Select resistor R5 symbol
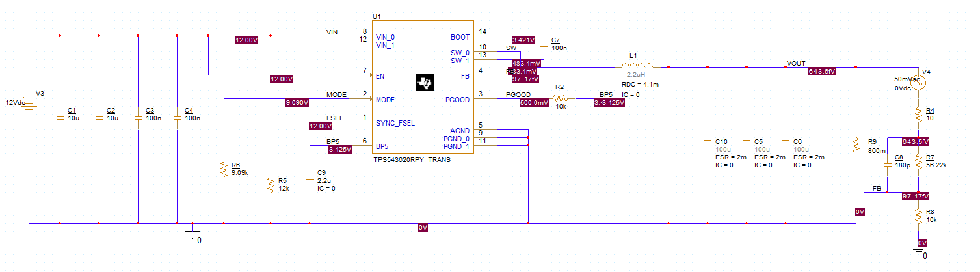This screenshot has height=272, width=980. coord(271,184)
